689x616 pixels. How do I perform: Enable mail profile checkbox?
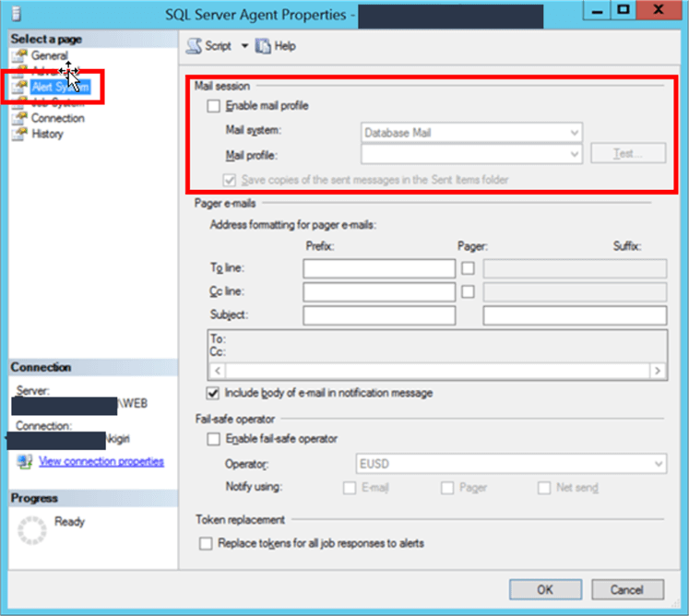[214, 106]
